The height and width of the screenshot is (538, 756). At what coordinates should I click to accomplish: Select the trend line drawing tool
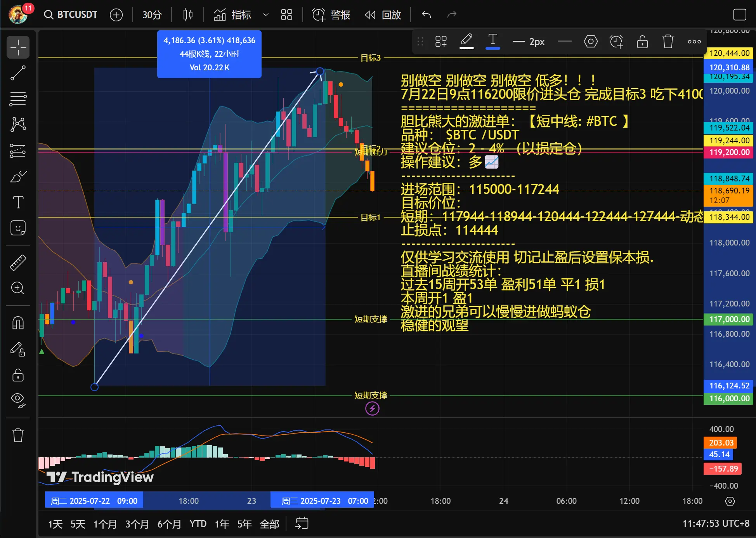click(x=18, y=73)
